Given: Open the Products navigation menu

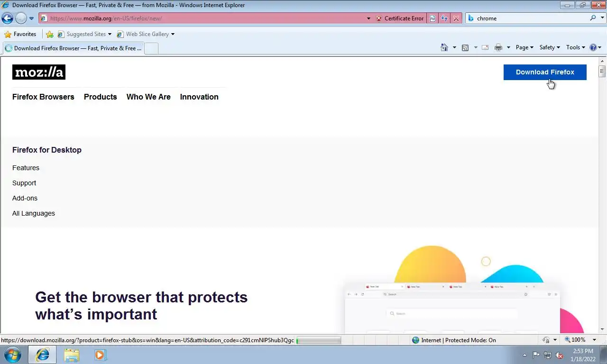Looking at the screenshot, I should coord(100,97).
